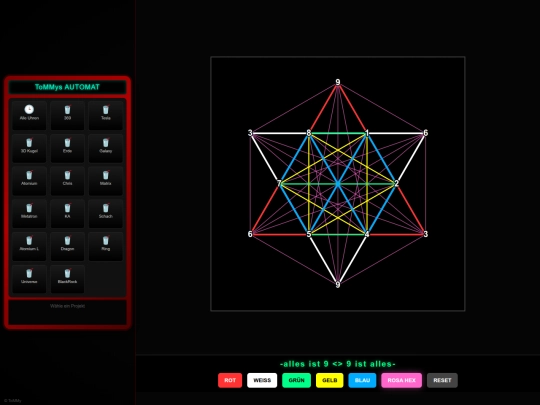The height and width of the screenshot is (405, 540).
Task: Click node 2 on the hexagram
Action: pyautogui.click(x=397, y=183)
